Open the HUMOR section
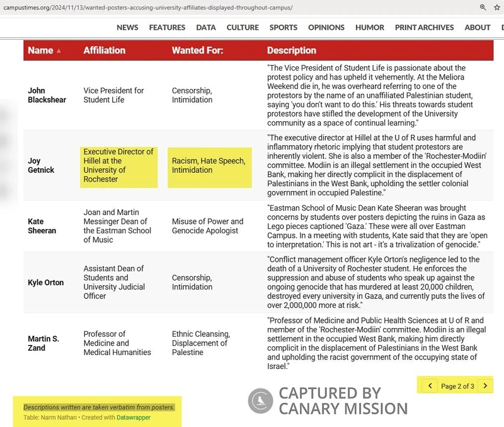 point(370,28)
